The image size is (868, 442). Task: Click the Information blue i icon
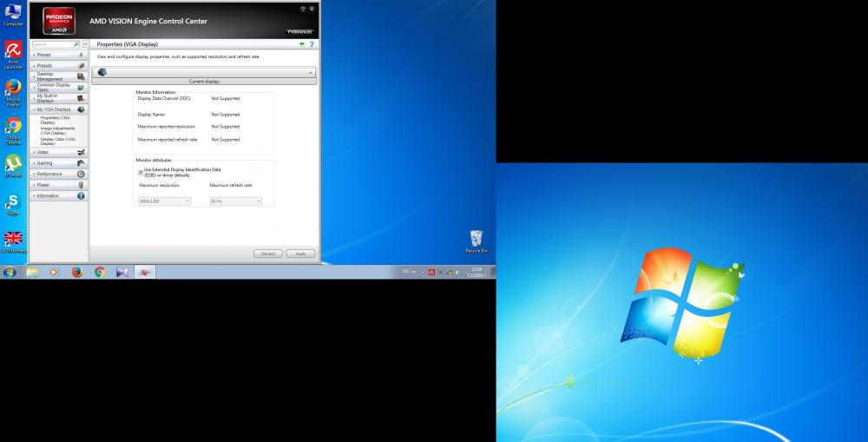(82, 195)
